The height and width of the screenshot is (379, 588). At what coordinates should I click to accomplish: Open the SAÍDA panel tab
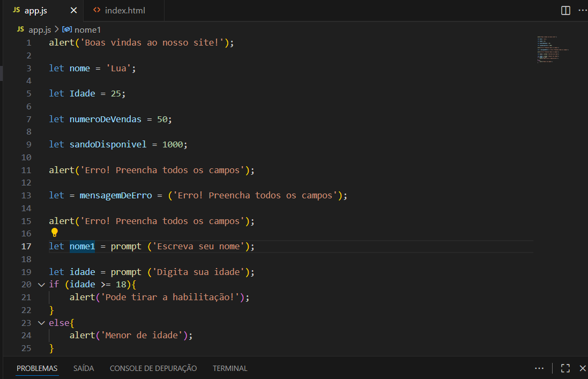84,368
